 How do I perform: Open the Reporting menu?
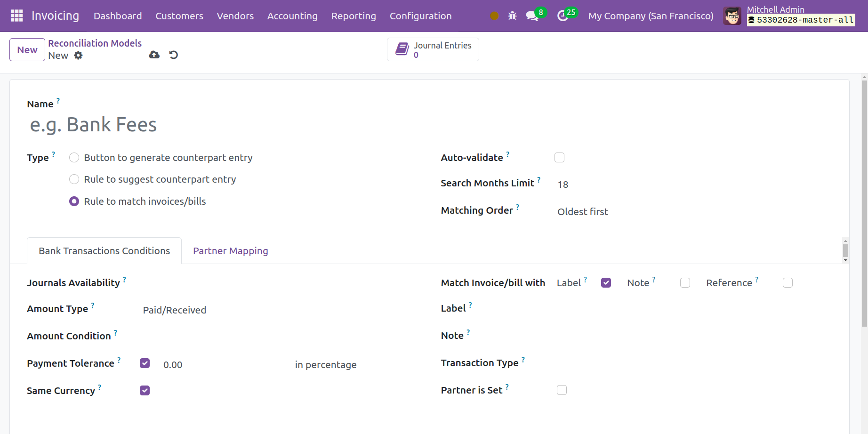click(x=354, y=16)
